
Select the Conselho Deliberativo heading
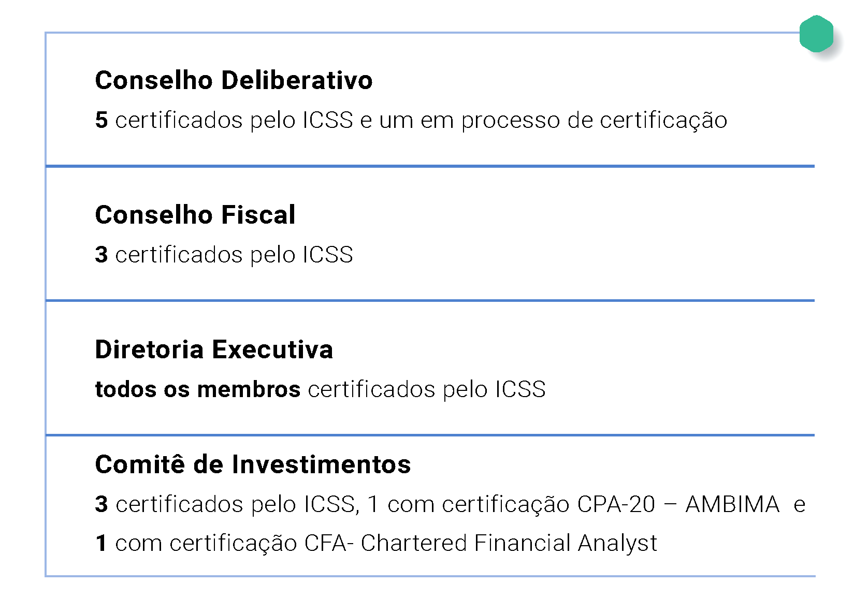pos(234,80)
